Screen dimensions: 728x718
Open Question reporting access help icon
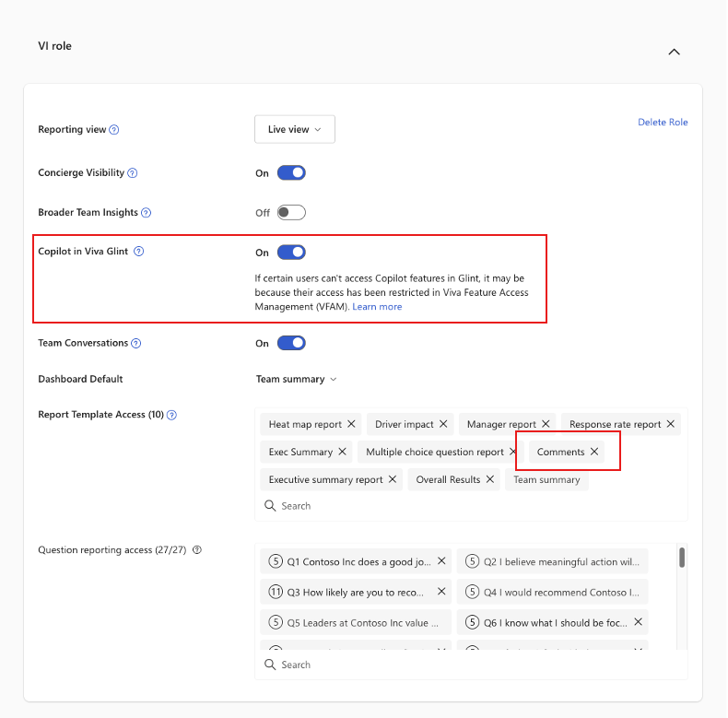point(197,550)
